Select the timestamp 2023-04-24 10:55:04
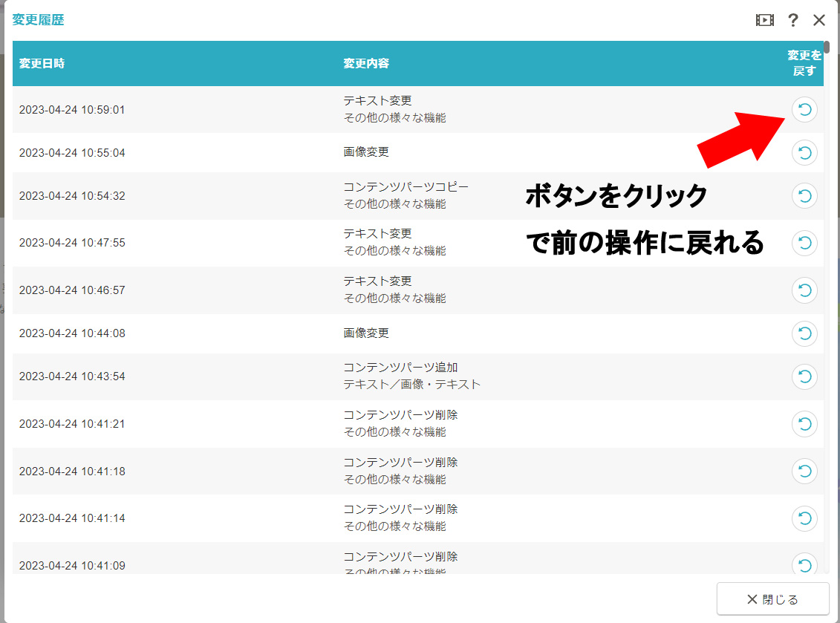840x623 pixels. tap(72, 153)
